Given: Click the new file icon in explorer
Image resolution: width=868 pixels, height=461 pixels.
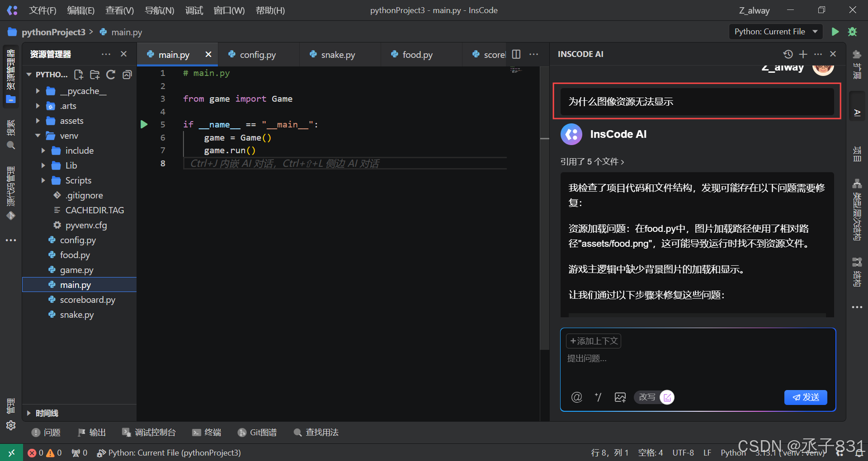Looking at the screenshot, I should point(79,75).
